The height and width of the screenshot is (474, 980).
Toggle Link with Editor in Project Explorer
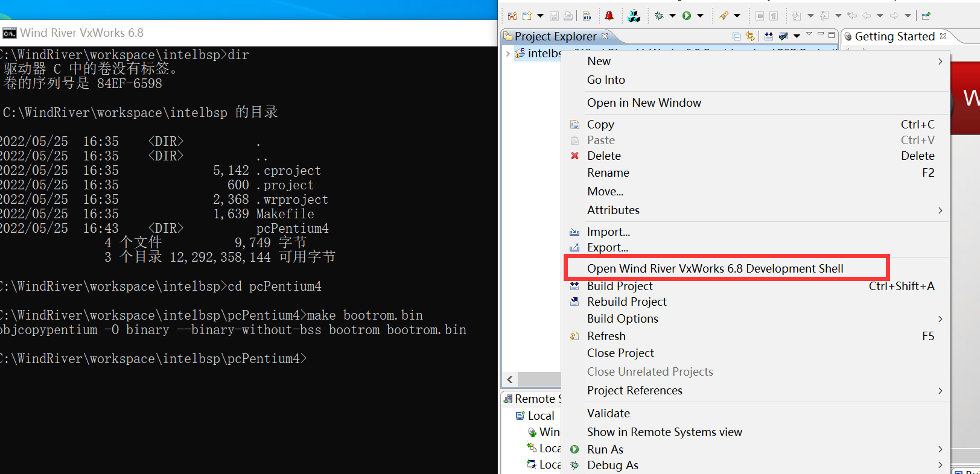pos(750,36)
